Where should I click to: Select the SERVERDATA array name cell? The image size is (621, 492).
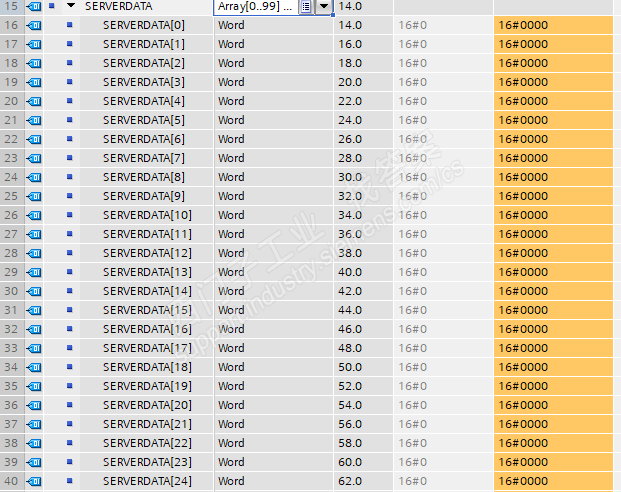147,6
